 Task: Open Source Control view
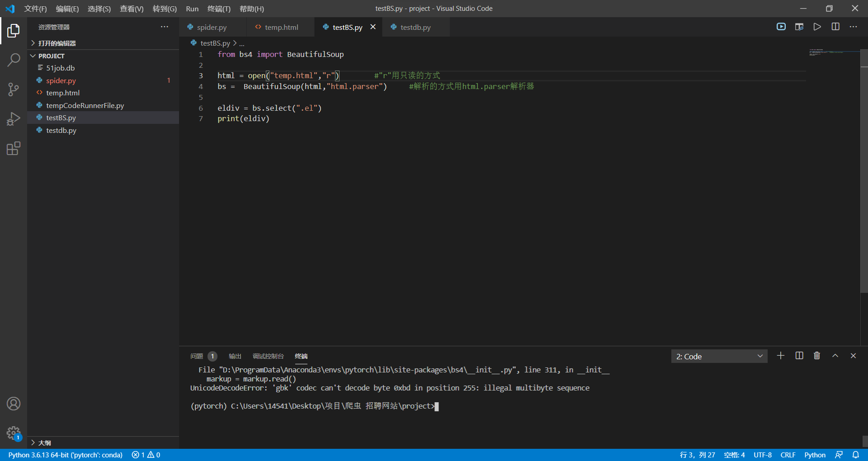(x=14, y=89)
